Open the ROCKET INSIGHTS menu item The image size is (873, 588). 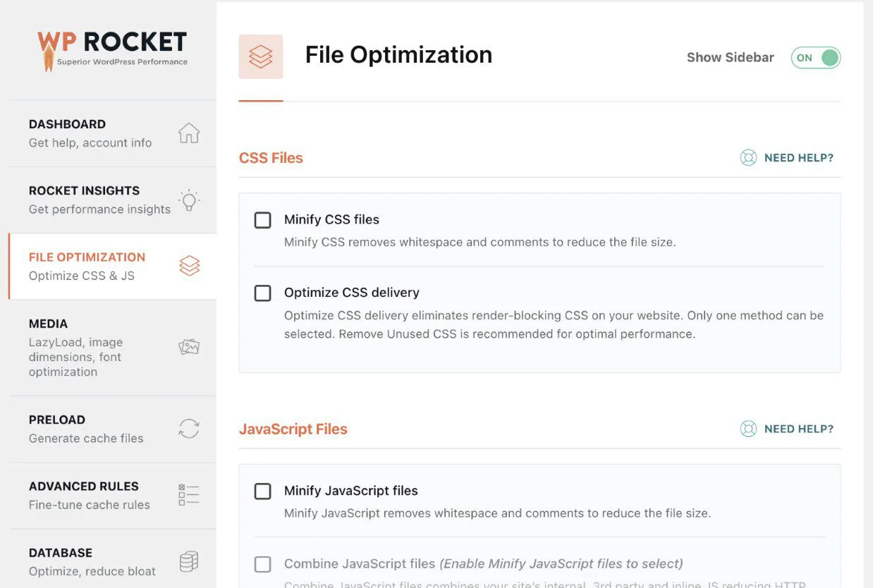pos(113,200)
